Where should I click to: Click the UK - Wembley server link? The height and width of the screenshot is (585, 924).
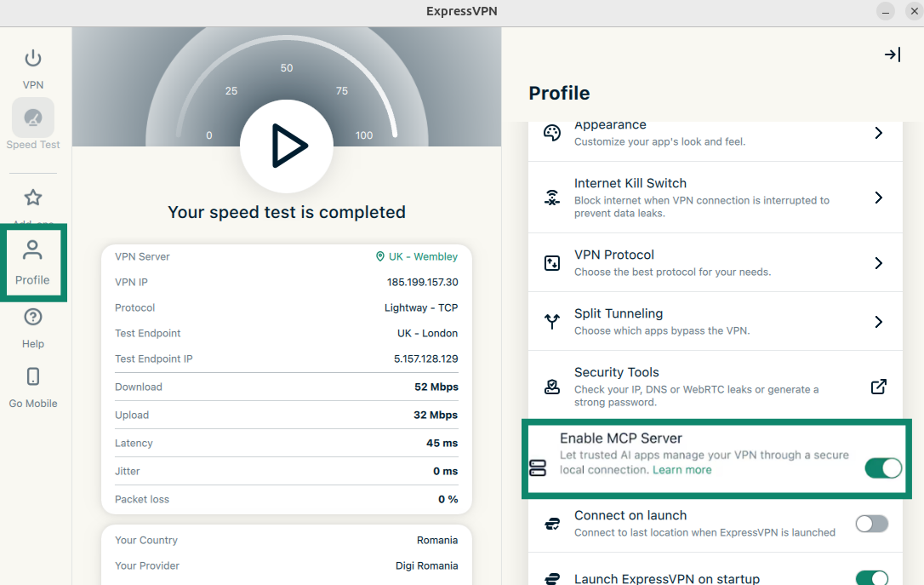(x=417, y=256)
